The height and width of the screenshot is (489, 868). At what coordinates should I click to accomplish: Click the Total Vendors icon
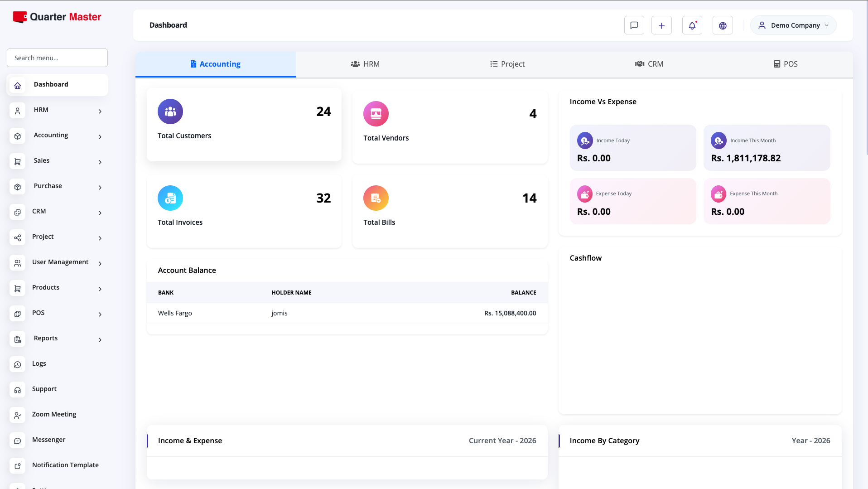(376, 114)
